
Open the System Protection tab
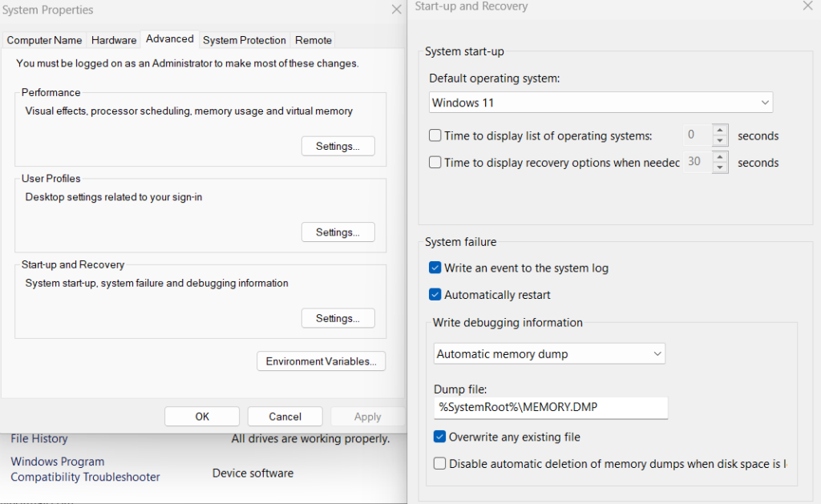(x=245, y=39)
